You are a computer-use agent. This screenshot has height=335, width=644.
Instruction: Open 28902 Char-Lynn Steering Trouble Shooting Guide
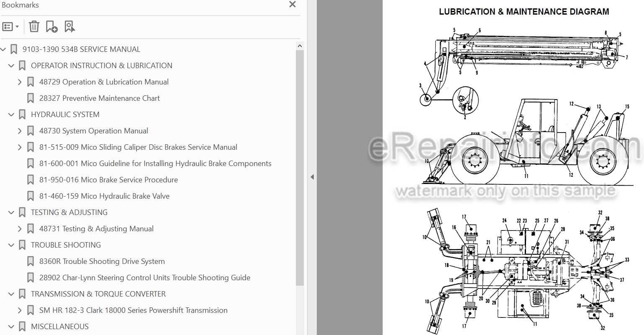pyautogui.click(x=145, y=278)
